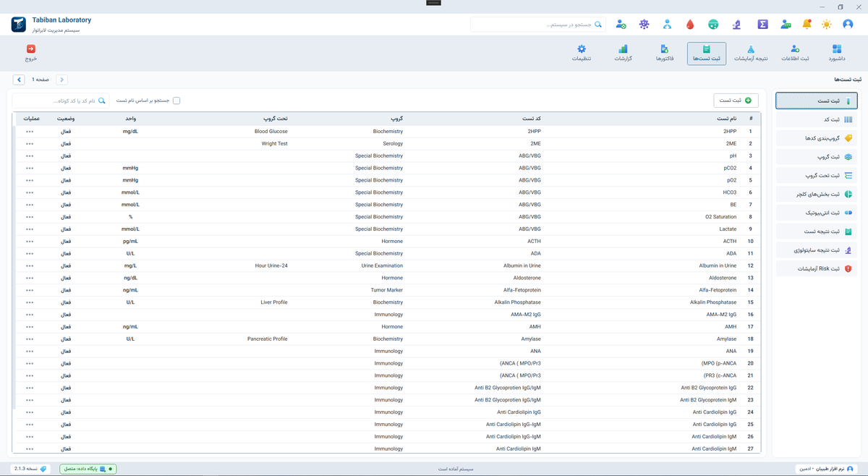868x476 pixels.
Task: Click the blue doctor person icon
Action: (667, 24)
